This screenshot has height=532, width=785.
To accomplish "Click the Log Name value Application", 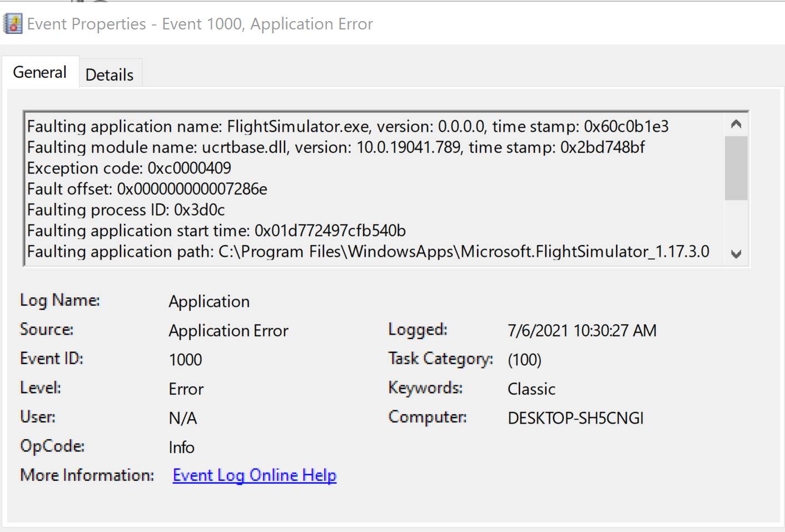I will [x=209, y=301].
